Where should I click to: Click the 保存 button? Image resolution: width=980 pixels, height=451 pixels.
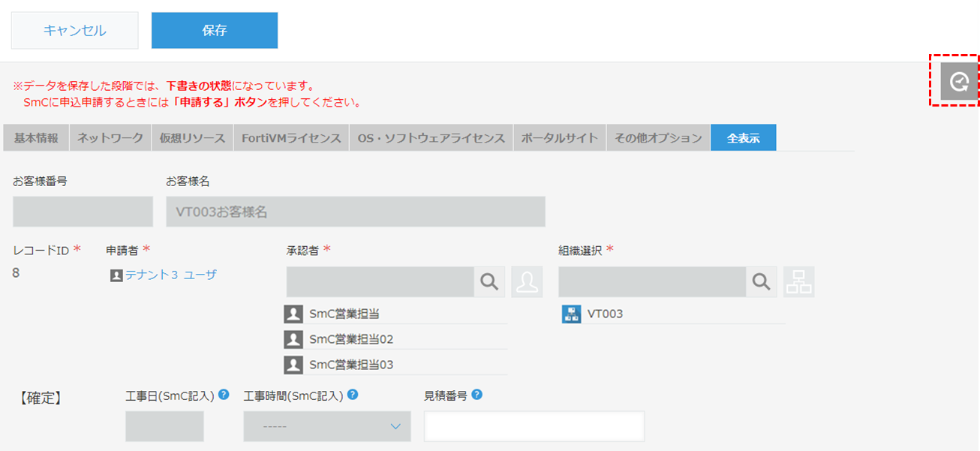(215, 31)
